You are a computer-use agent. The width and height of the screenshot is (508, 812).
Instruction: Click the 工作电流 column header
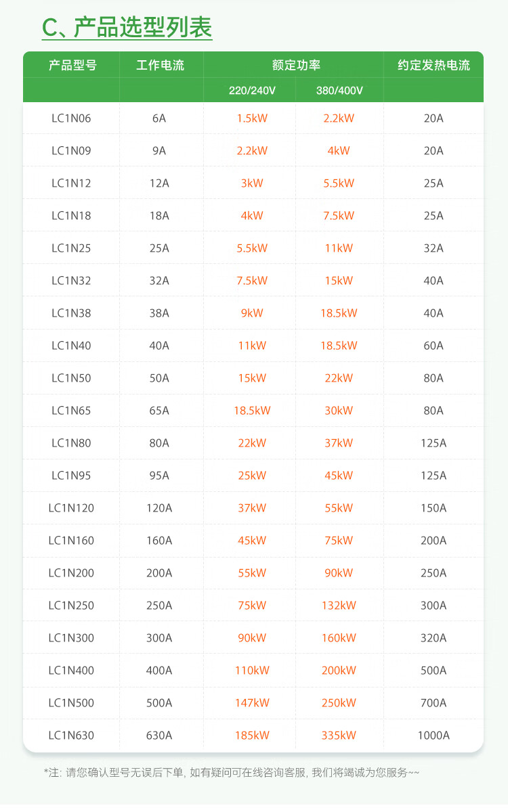(160, 66)
